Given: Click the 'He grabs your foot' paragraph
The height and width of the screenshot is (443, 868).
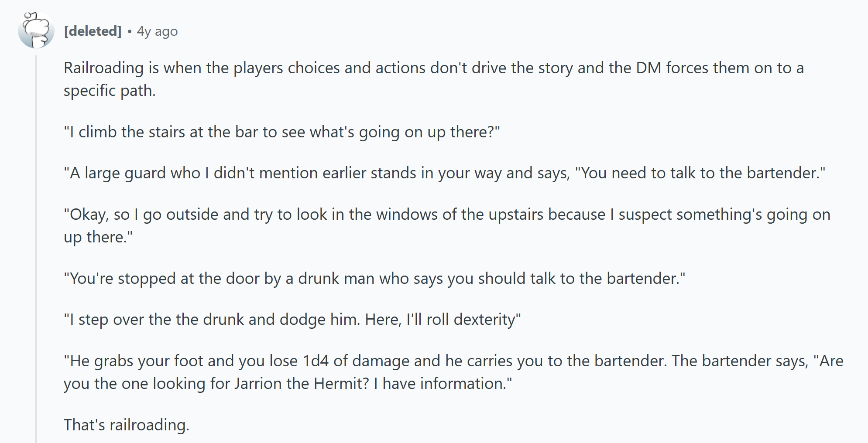Looking at the screenshot, I should [x=453, y=372].
